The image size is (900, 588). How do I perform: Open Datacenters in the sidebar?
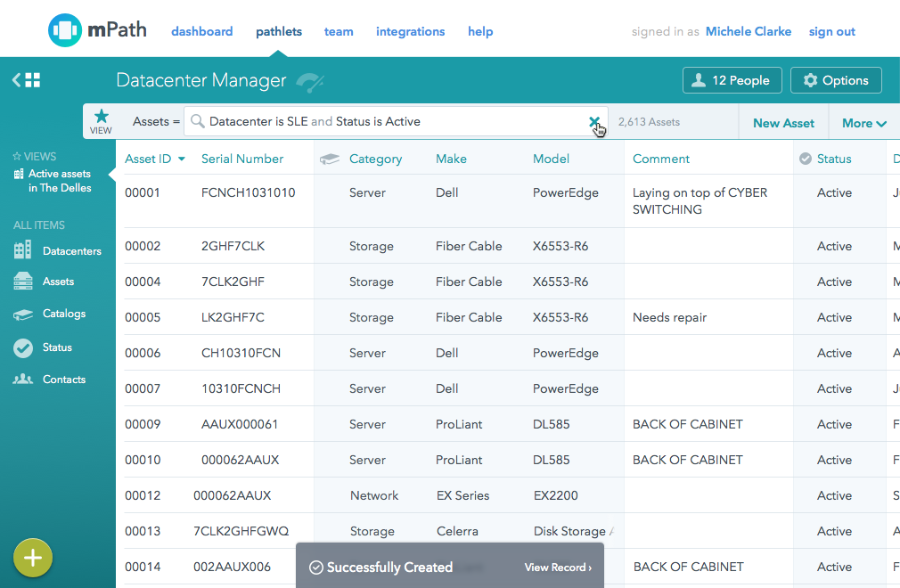[x=71, y=251]
